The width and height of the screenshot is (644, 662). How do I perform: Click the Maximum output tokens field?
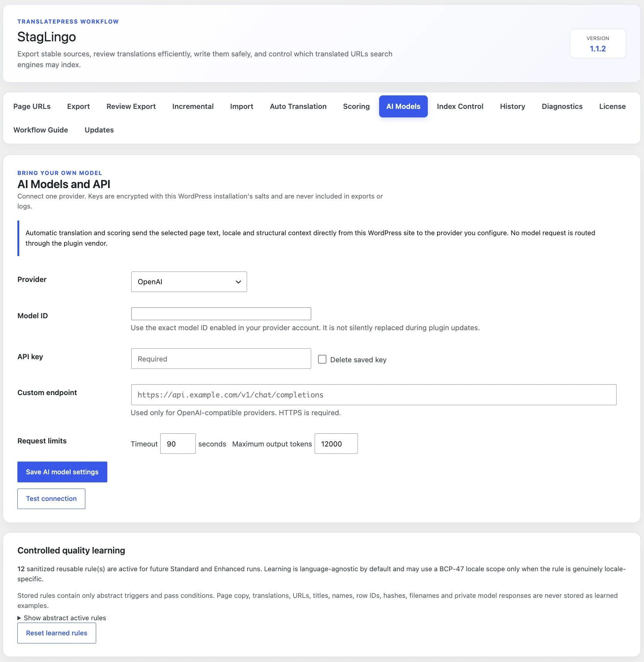pos(336,444)
